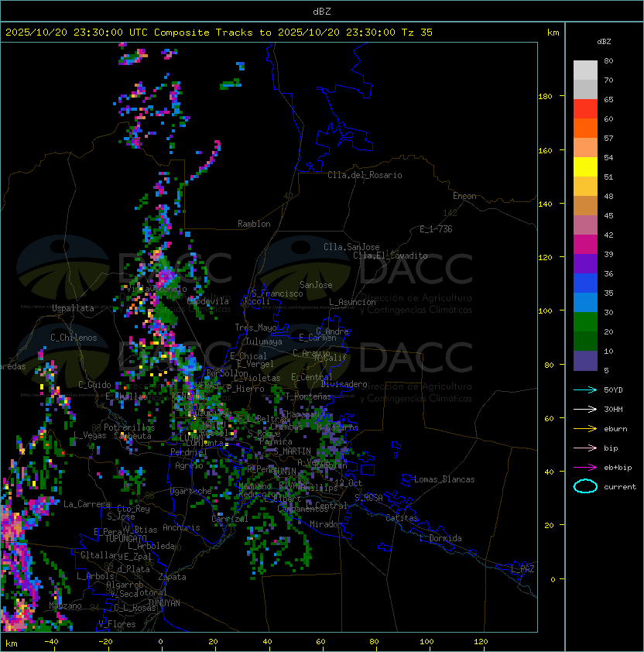Click the 'Tulumaya' map label
Screen dimensions: 644x652
coord(264,341)
